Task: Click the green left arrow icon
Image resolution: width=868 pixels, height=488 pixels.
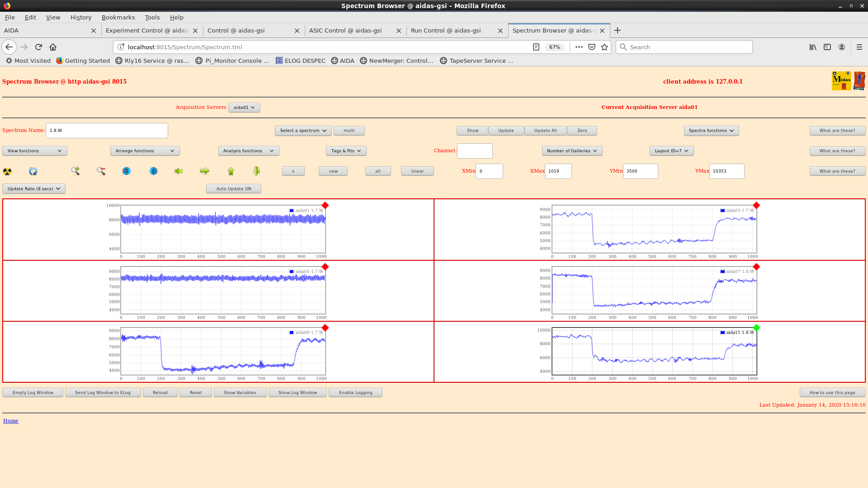Action: click(179, 171)
